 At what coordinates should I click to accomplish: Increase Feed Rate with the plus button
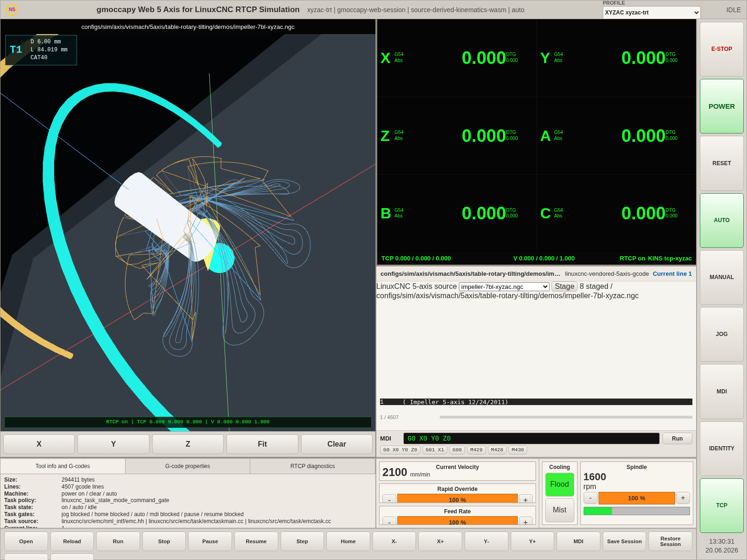pyautogui.click(x=526, y=522)
